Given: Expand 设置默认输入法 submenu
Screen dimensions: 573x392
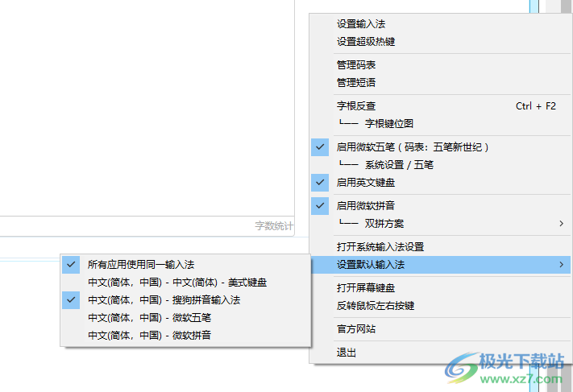Looking at the screenshot, I should coord(440,265).
